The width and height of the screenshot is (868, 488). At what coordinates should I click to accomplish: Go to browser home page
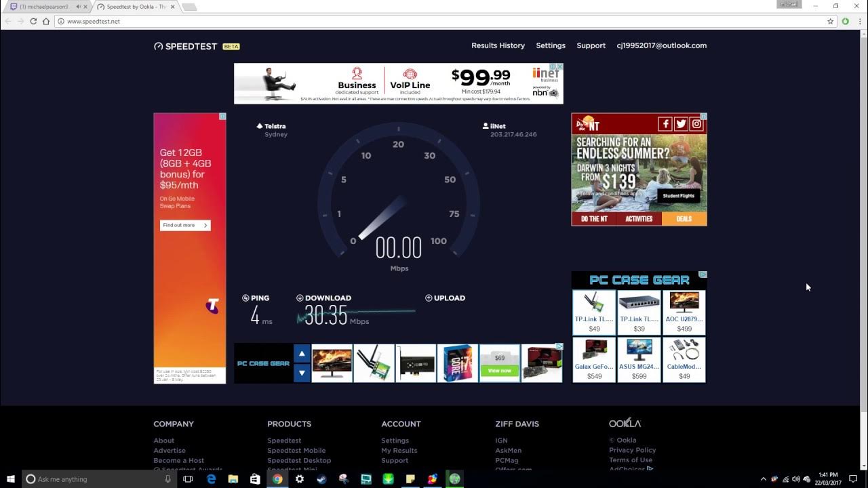point(46,21)
